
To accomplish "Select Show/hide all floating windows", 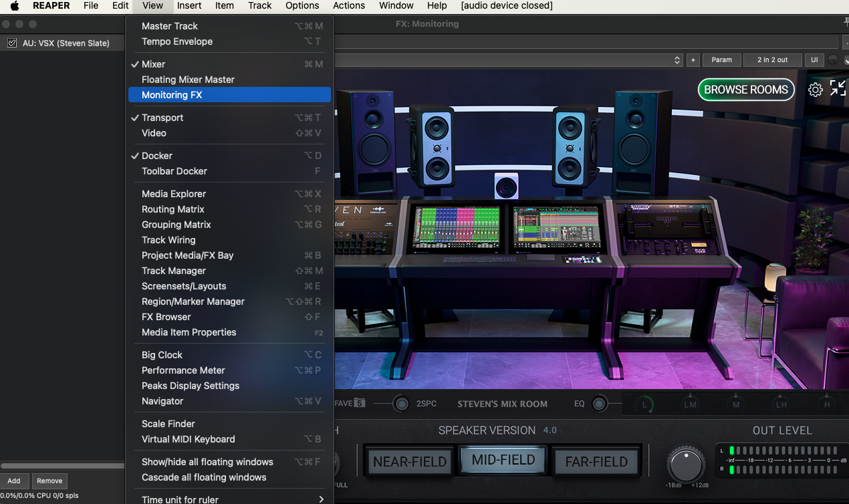I will [229, 462].
